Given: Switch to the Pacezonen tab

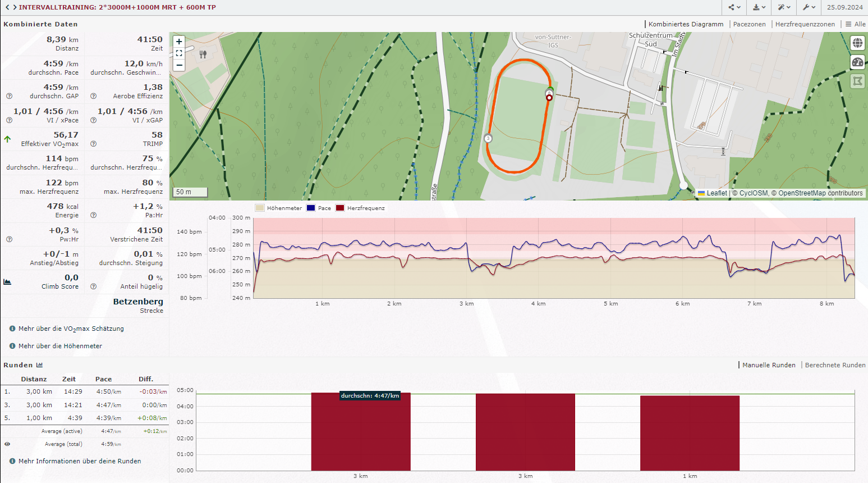Looking at the screenshot, I should [x=749, y=24].
